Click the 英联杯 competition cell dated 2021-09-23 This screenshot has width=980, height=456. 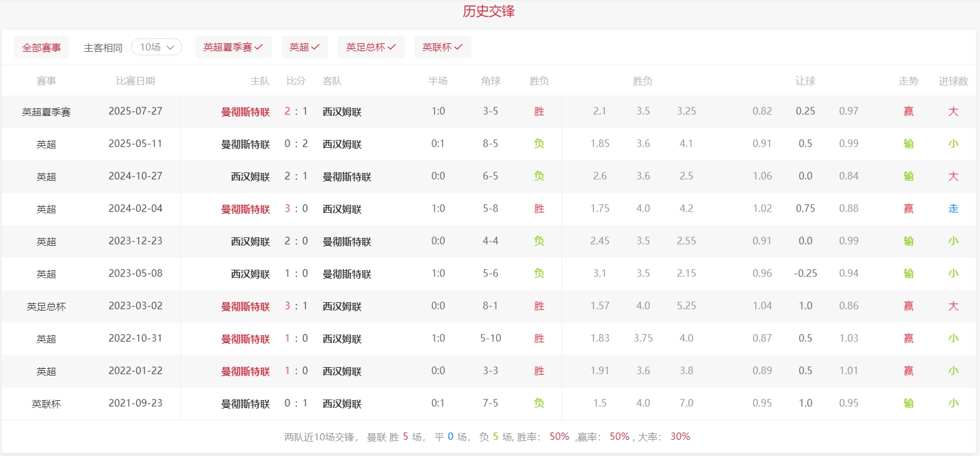(46, 404)
